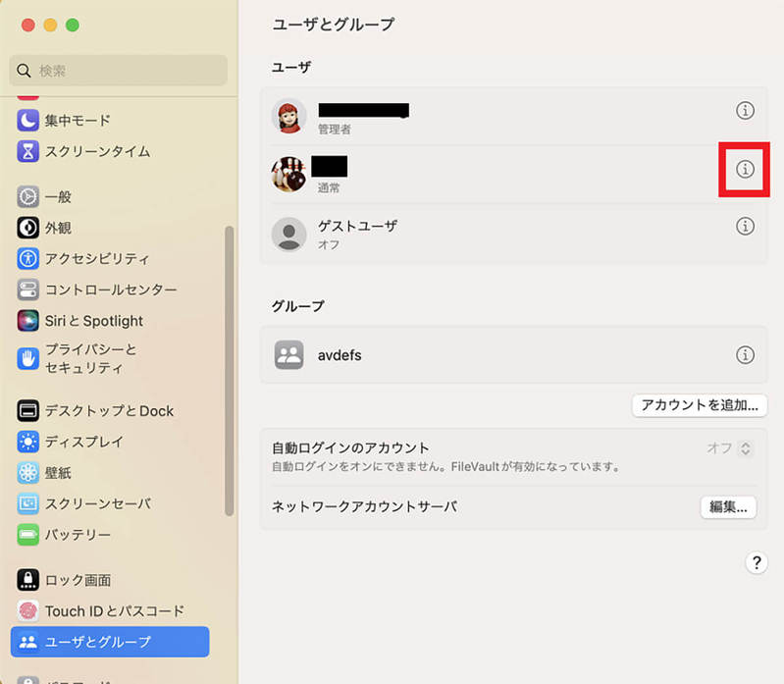
Task: Open the Siri と Spotlight icon
Action: [x=28, y=321]
